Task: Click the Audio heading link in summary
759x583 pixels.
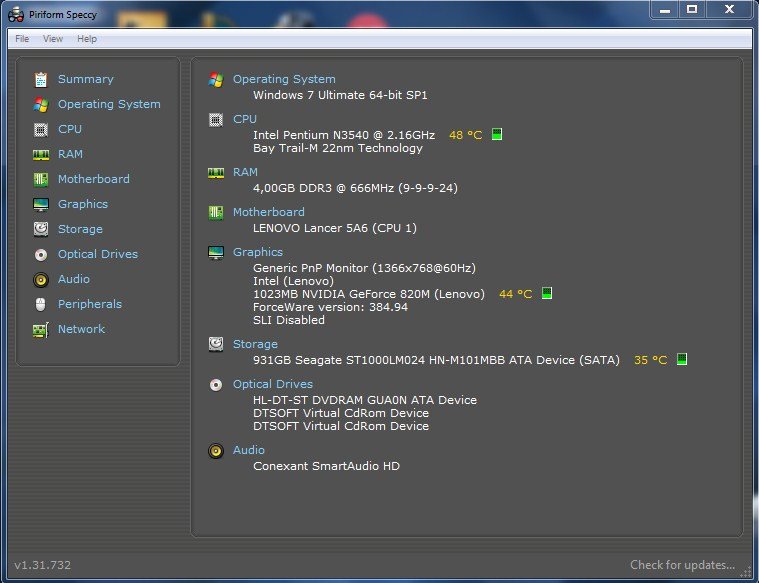Action: (249, 450)
